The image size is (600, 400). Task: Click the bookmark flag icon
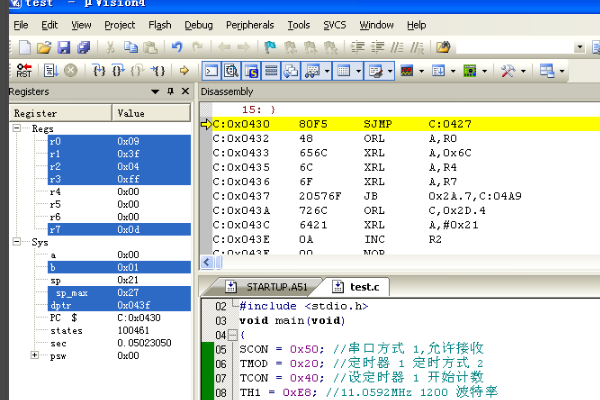click(x=271, y=47)
